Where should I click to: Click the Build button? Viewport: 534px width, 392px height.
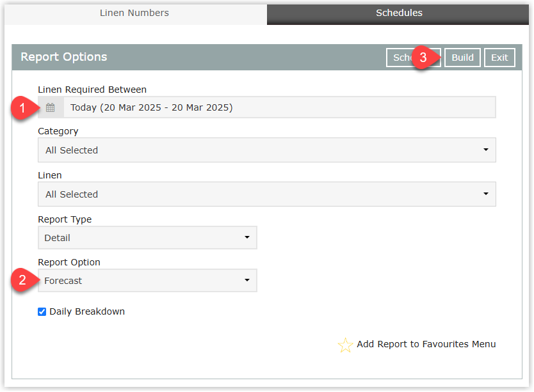pyautogui.click(x=462, y=58)
